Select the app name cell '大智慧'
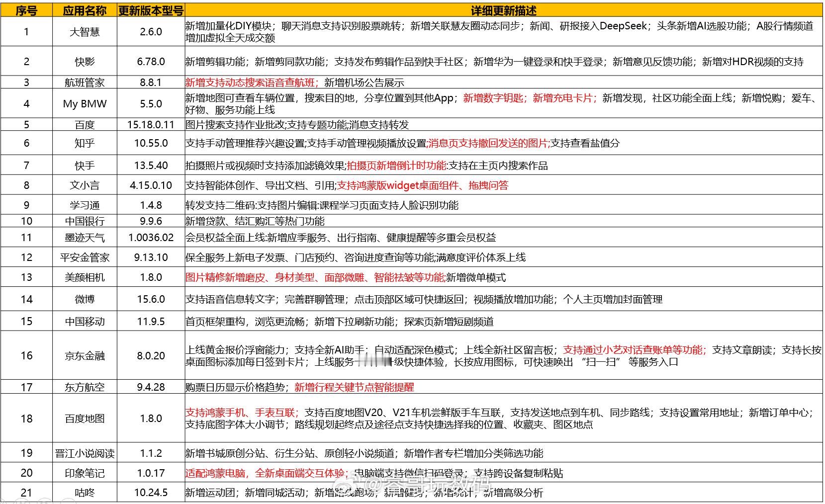 click(85, 32)
